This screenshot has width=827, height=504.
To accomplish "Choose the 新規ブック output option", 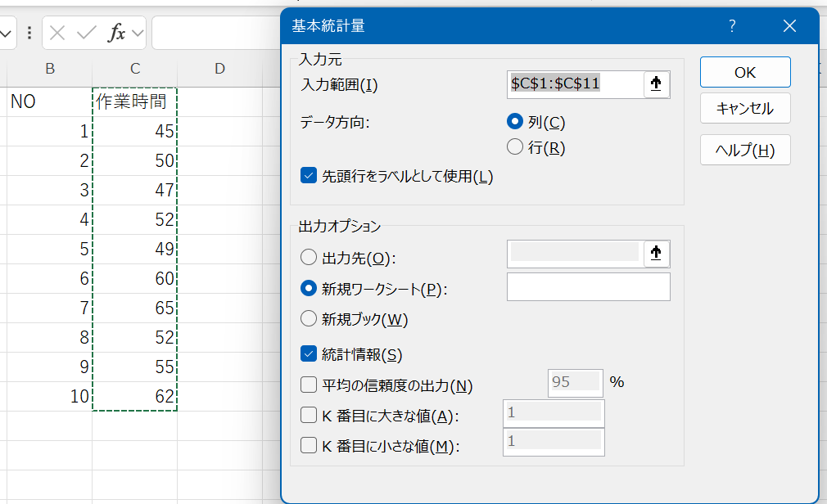I will coord(309,318).
